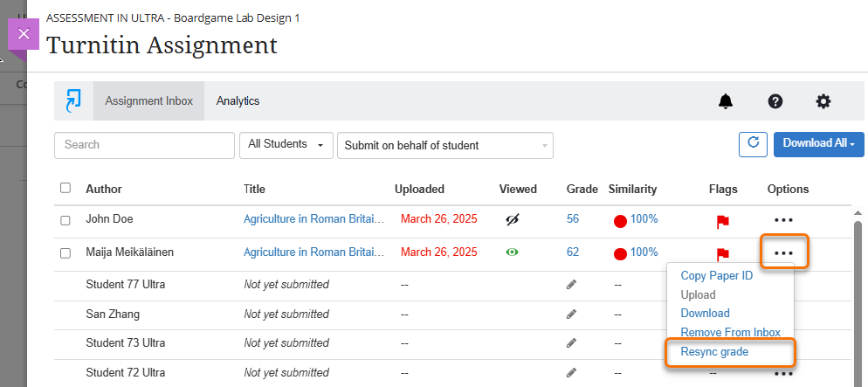
Task: Open options ellipsis for John Doe
Action: (783, 220)
